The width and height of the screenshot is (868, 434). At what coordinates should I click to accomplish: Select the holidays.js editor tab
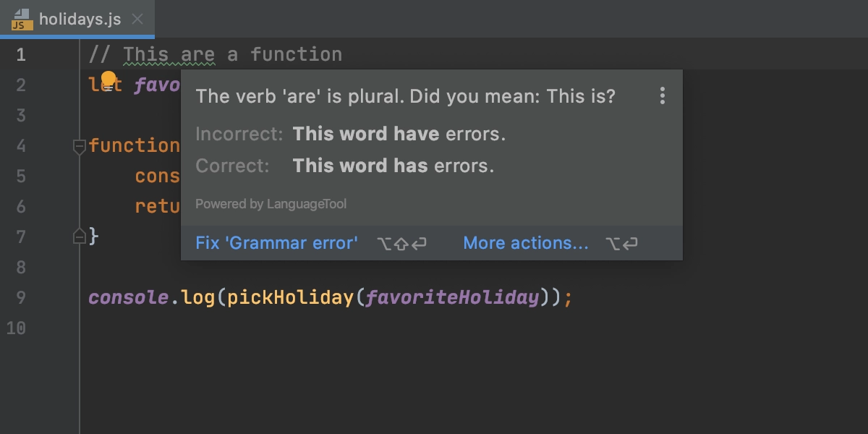pyautogui.click(x=77, y=19)
